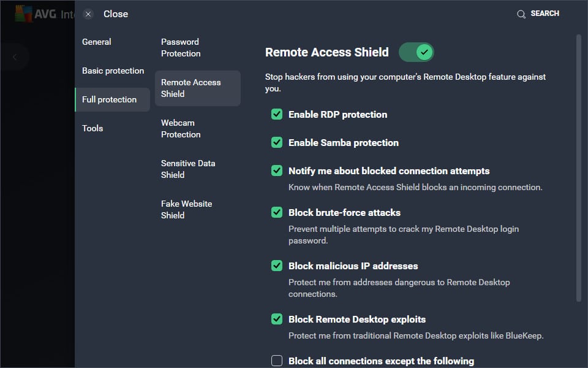Open Webcam Protection settings

181,128
